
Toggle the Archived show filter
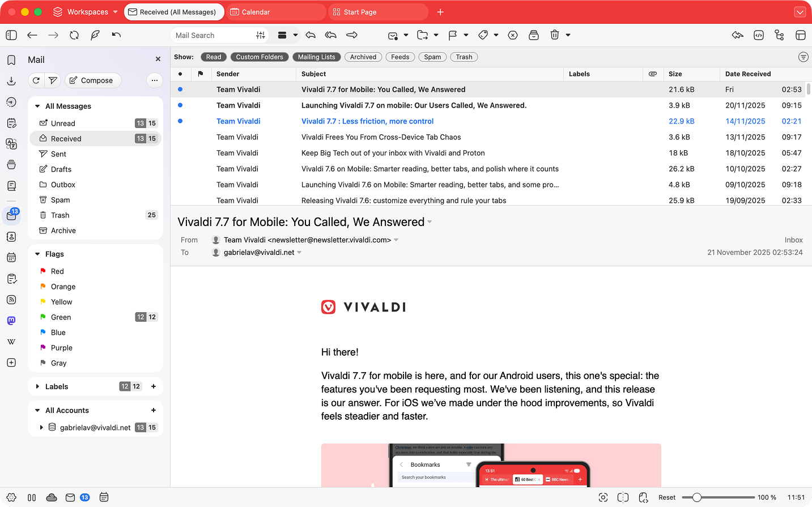pyautogui.click(x=363, y=57)
